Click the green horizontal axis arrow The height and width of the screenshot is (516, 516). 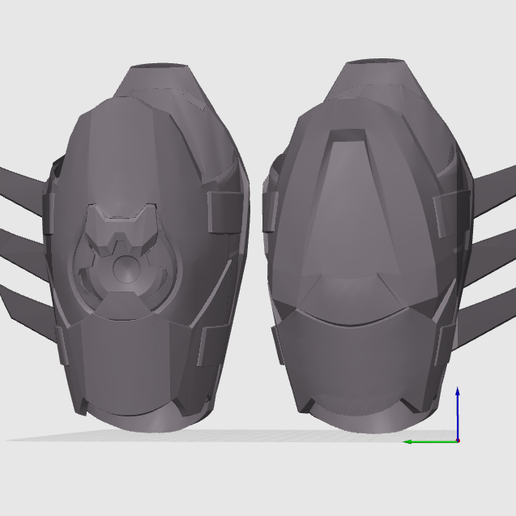[x=430, y=442]
